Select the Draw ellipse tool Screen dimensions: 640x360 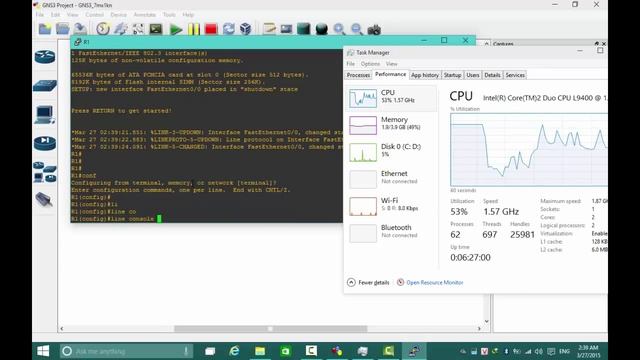click(322, 29)
